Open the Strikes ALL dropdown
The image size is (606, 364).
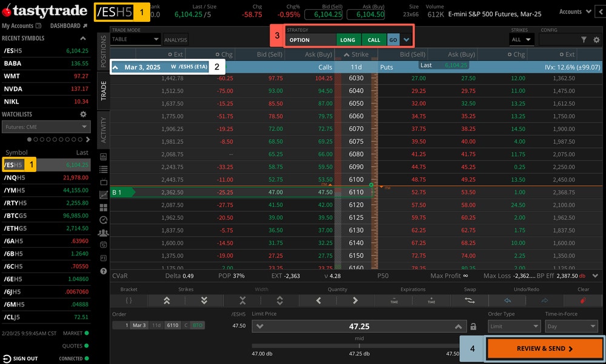click(521, 39)
